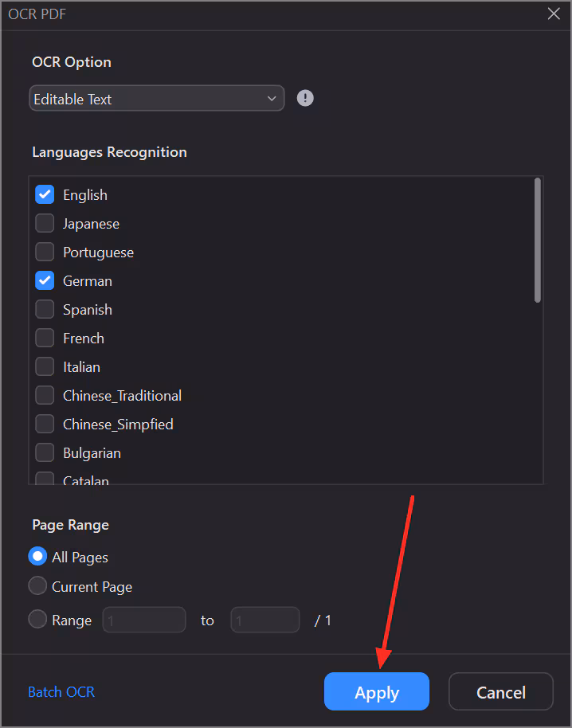
Task: Uncheck the German language checkbox
Action: 45,280
